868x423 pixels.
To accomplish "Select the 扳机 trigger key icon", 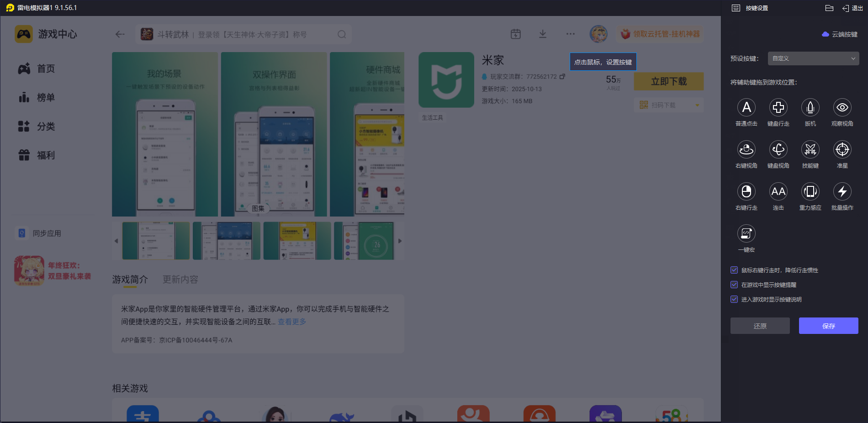I will (810, 108).
